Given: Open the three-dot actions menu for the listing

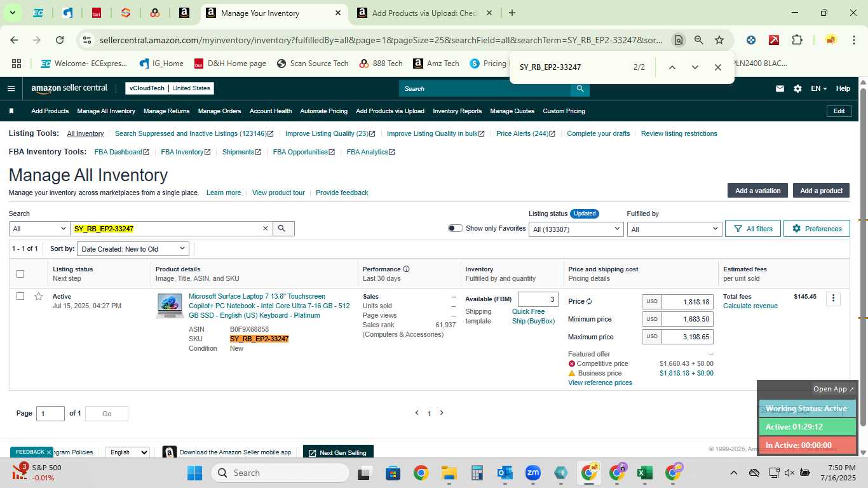Looking at the screenshot, I should pos(833,299).
